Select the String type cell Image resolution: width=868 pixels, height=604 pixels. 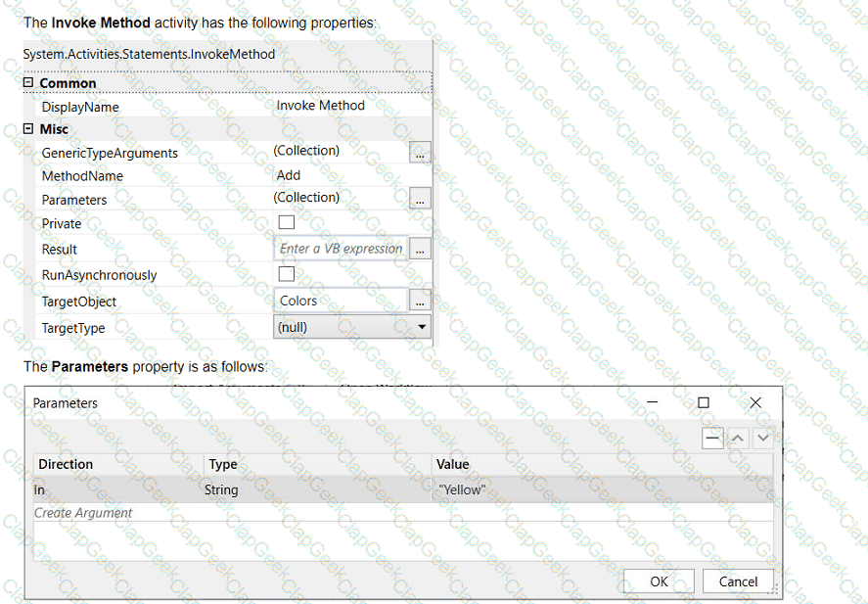[x=317, y=489]
